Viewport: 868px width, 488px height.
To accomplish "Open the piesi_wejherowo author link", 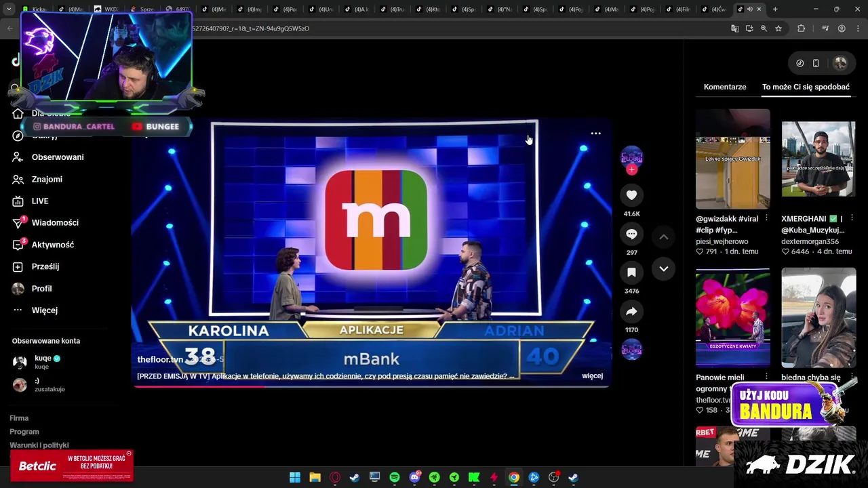I will pyautogui.click(x=722, y=241).
